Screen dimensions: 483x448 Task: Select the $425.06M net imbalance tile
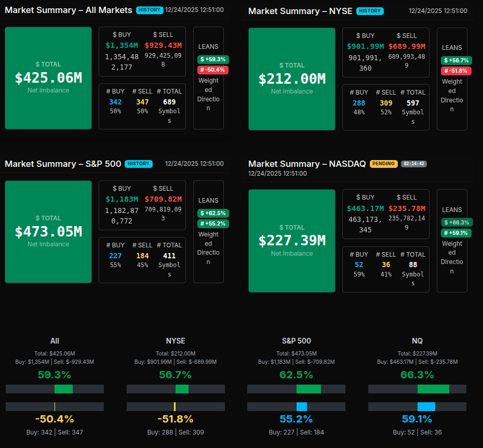(x=48, y=78)
